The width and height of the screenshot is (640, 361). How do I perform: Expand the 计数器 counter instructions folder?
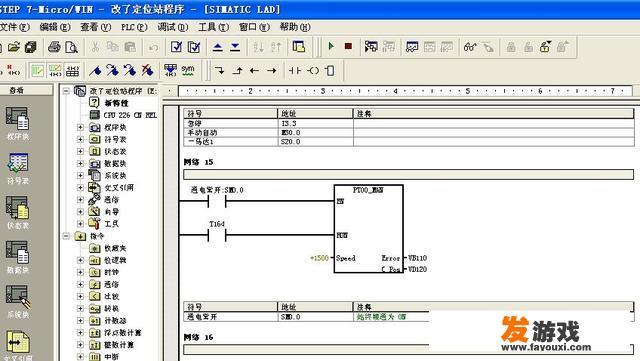coord(80,321)
